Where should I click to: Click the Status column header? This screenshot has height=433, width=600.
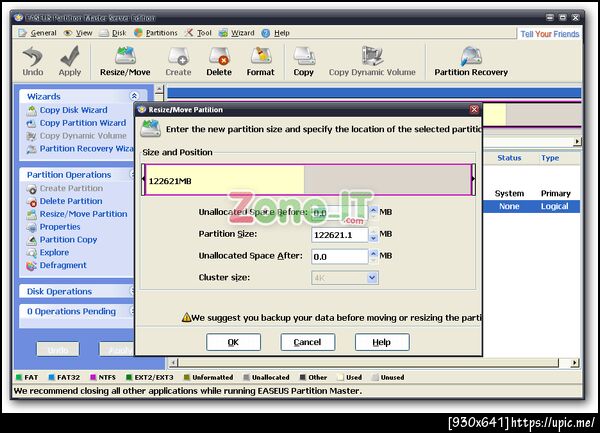pos(509,158)
